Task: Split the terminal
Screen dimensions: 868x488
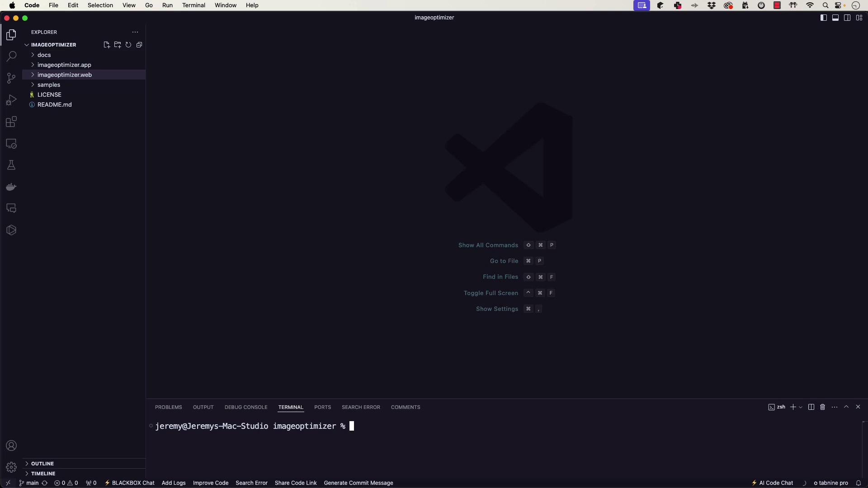Action: 811,407
